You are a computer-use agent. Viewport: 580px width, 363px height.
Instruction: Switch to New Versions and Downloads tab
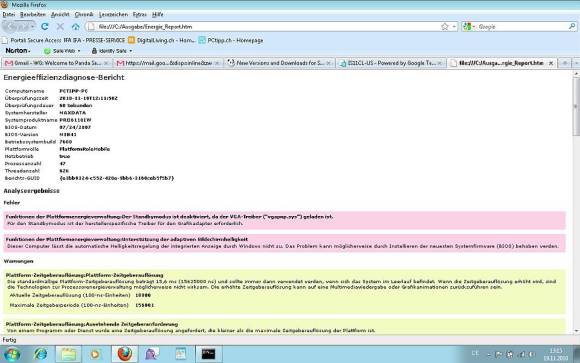pyautogui.click(x=280, y=63)
